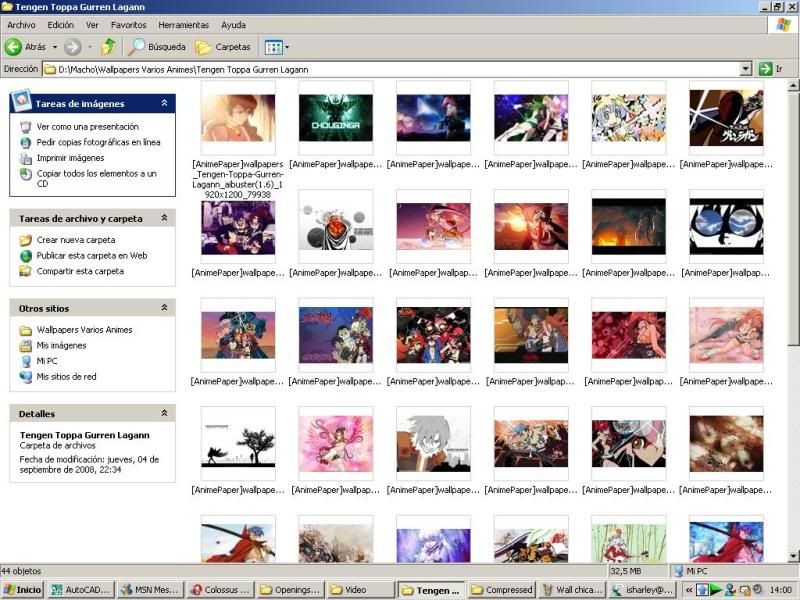Click the Wallpapers Varios Animes folder icon
800x600 pixels.
pos(26,330)
